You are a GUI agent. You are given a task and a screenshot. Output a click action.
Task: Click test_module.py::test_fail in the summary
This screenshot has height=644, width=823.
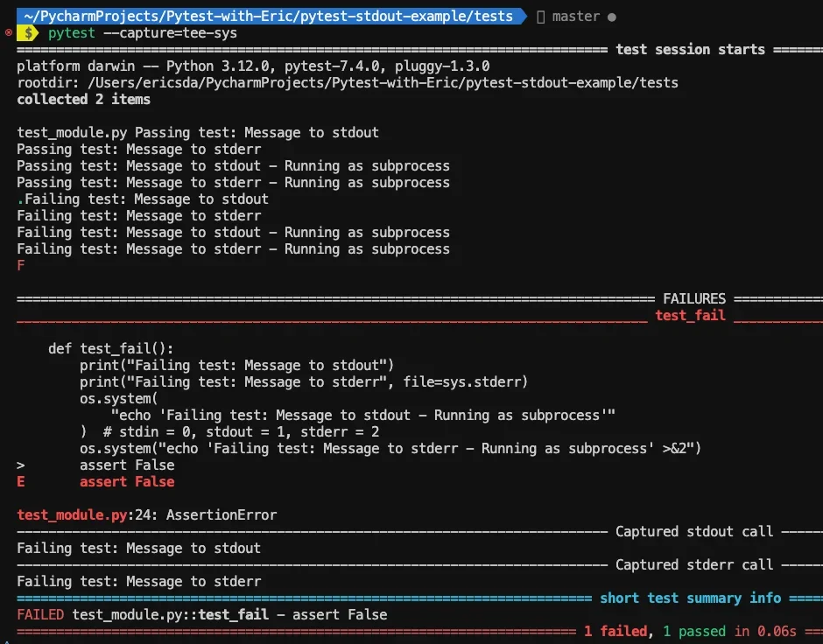pos(170,614)
